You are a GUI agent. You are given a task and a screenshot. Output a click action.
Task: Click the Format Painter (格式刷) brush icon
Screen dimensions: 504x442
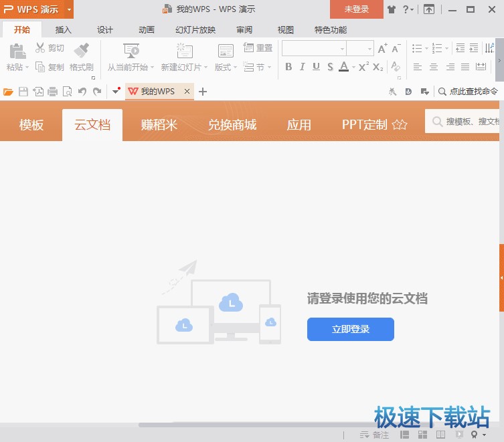tap(81, 50)
